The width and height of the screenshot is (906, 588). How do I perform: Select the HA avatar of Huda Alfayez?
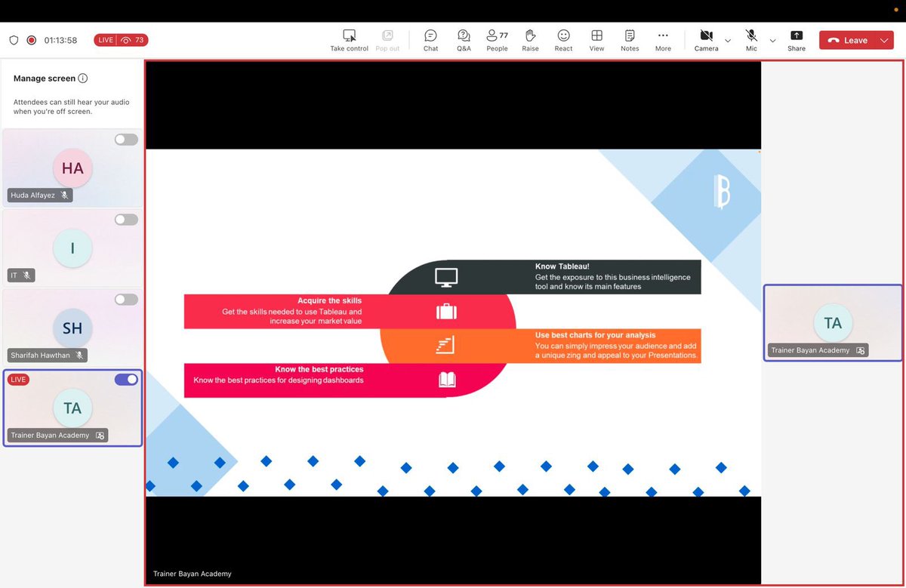pyautogui.click(x=72, y=168)
